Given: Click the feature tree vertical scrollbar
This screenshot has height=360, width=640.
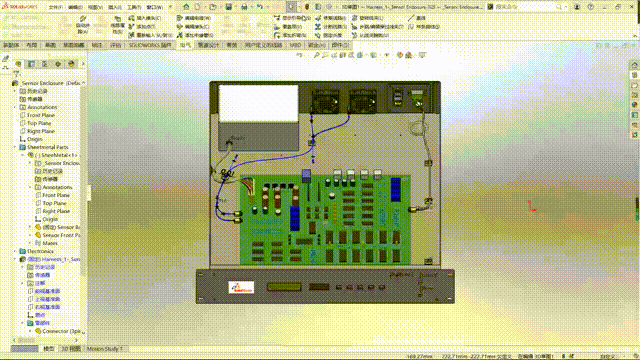Looking at the screenshot, I should click(83, 180).
